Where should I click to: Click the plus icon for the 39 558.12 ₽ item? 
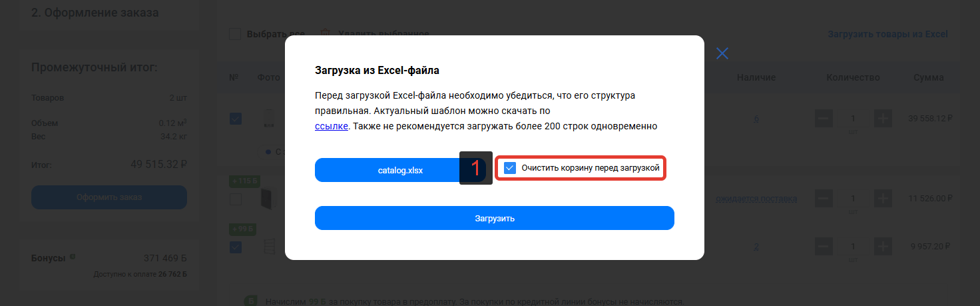pyautogui.click(x=883, y=119)
